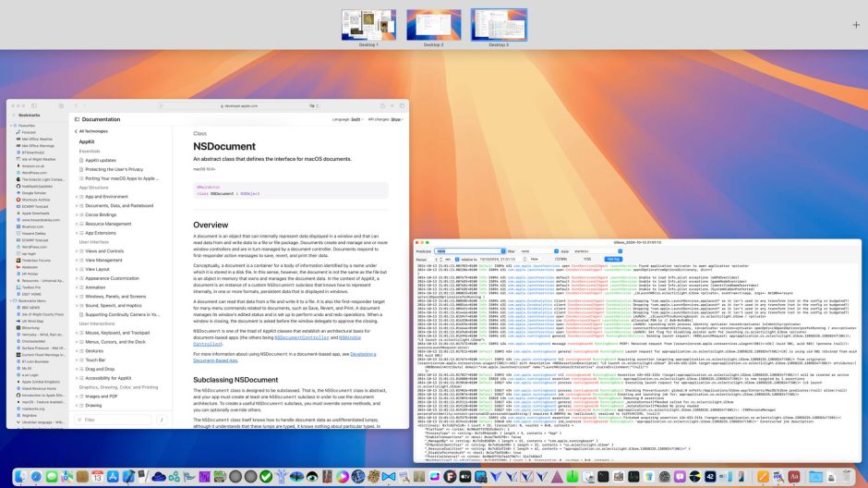This screenshot has width=868, height=488.
Task: Open BBC NEWS bookmark
Action: [x=30, y=308]
